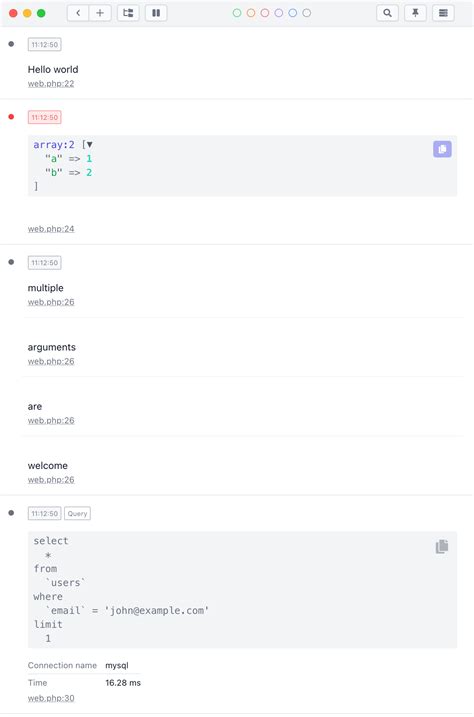Copy the SQL query to clipboard
474x717 pixels.
click(442, 546)
